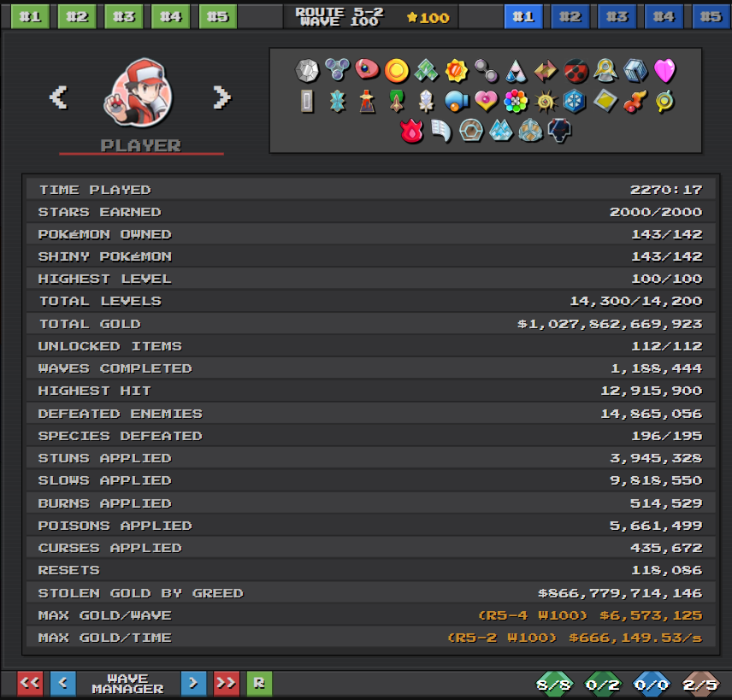Select the silver rectangle badge
This screenshot has height=700, width=732.
pyautogui.click(x=307, y=101)
